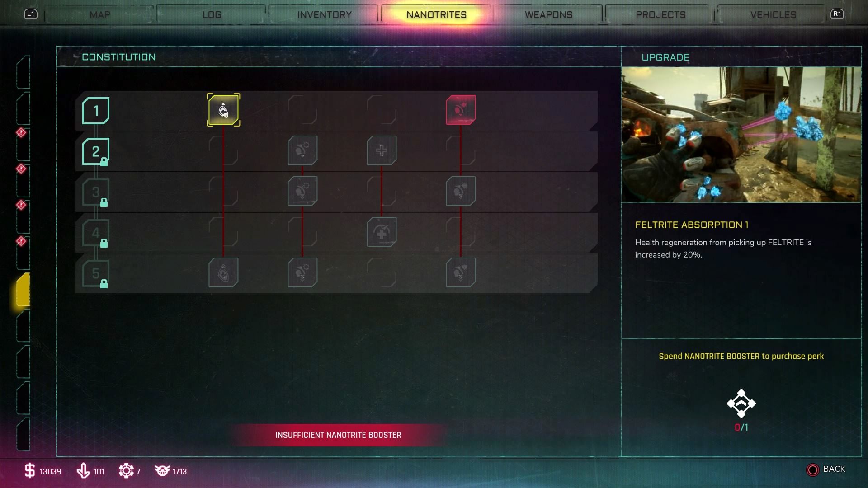
Task: Click the nanotrite booster cost icon
Action: pos(741,403)
